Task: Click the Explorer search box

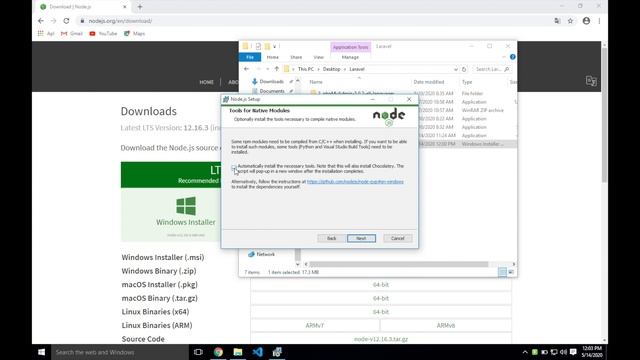Action: 492,69
